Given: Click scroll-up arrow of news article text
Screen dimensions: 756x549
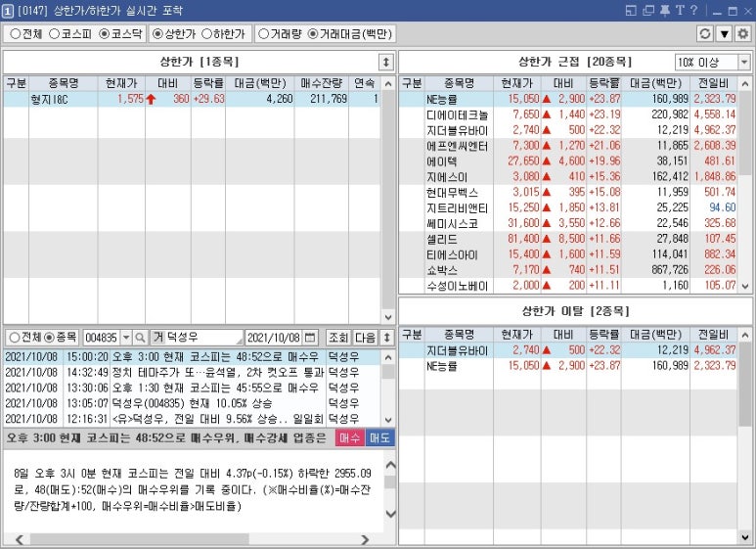Looking at the screenshot, I should 390,465.
